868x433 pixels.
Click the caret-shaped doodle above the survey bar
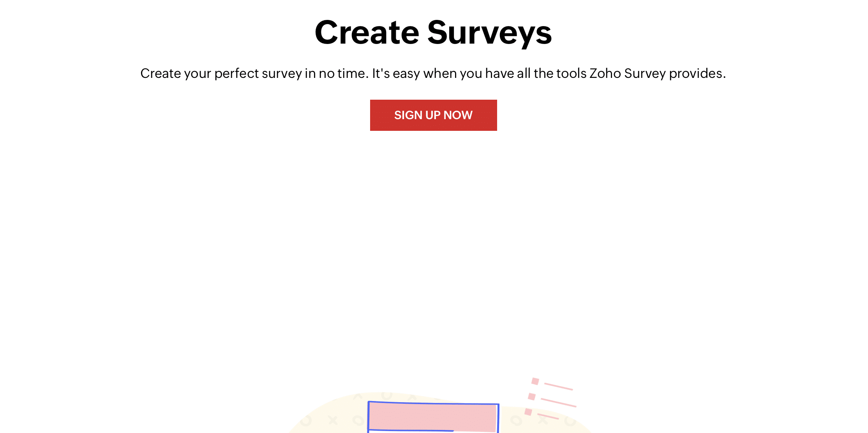357,396
